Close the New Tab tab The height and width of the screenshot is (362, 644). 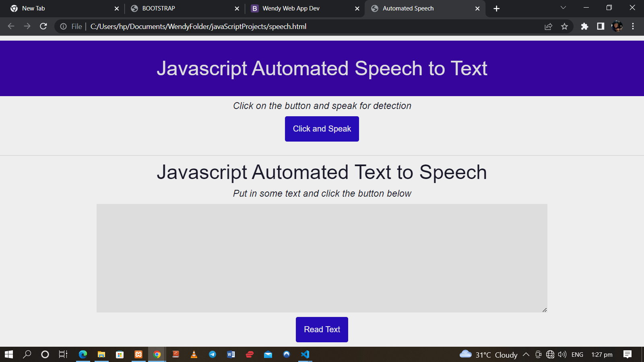coord(117,8)
